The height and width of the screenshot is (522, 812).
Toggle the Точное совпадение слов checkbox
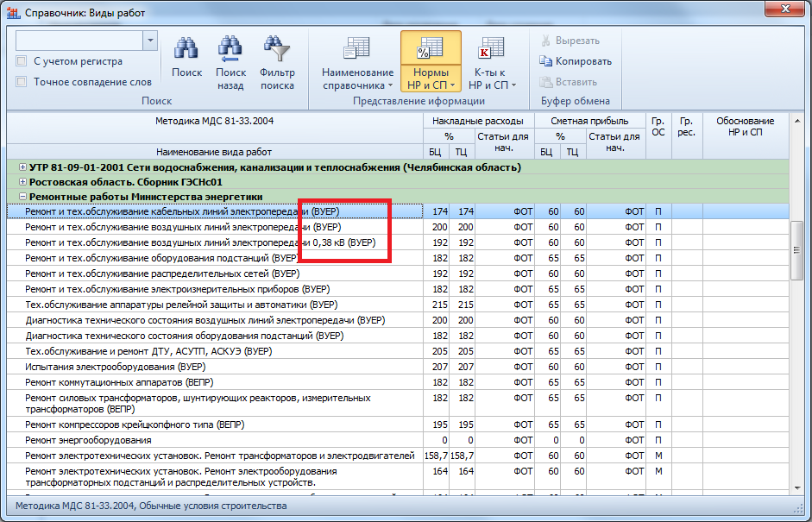pyautogui.click(x=22, y=82)
